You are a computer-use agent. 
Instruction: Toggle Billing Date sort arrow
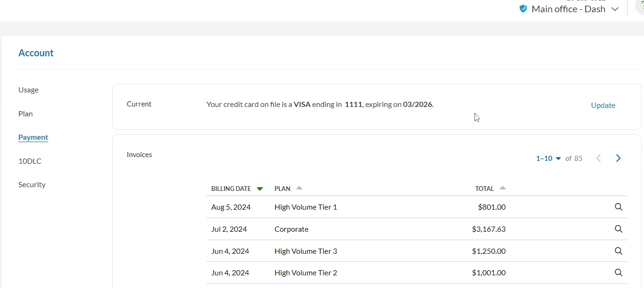(260, 189)
